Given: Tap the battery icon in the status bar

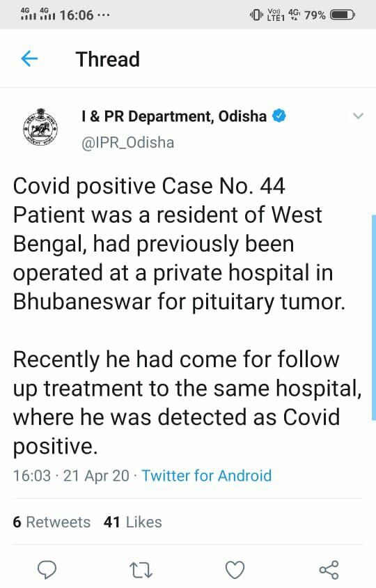Looking at the screenshot, I should 342,15.
